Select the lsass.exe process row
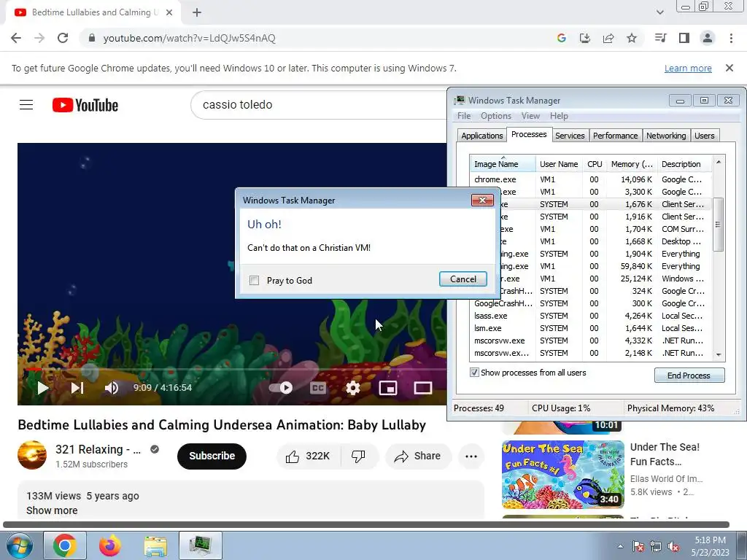This screenshot has width=747, height=560. coord(591,316)
